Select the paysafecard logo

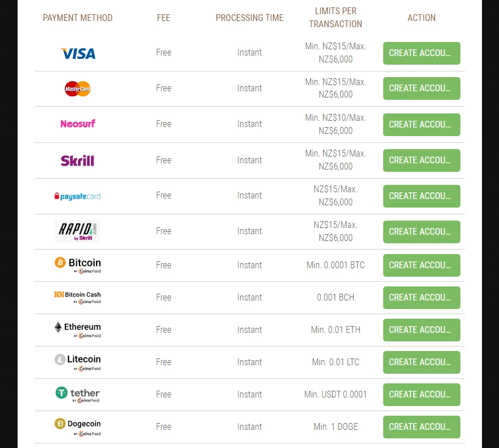[78, 196]
